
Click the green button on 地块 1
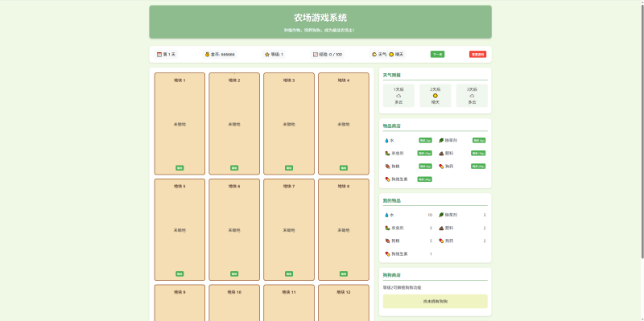pyautogui.click(x=180, y=168)
